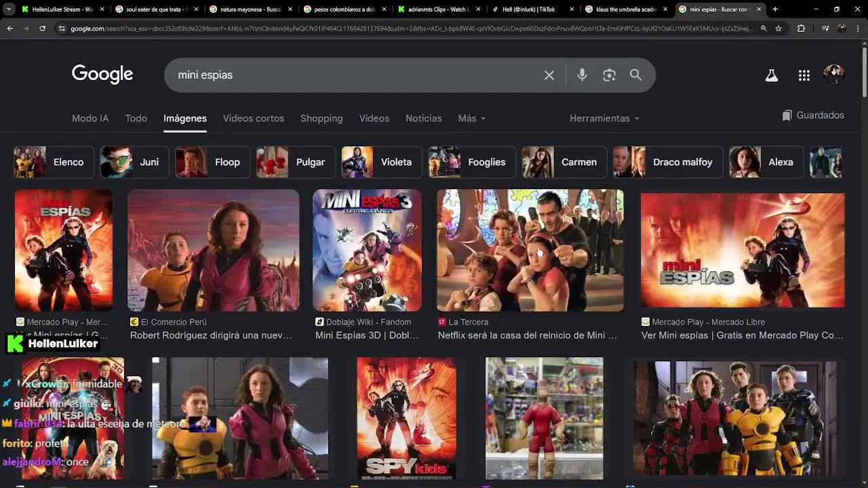The width and height of the screenshot is (868, 488).
Task: Submit search with the magnifier icon
Action: tap(635, 75)
